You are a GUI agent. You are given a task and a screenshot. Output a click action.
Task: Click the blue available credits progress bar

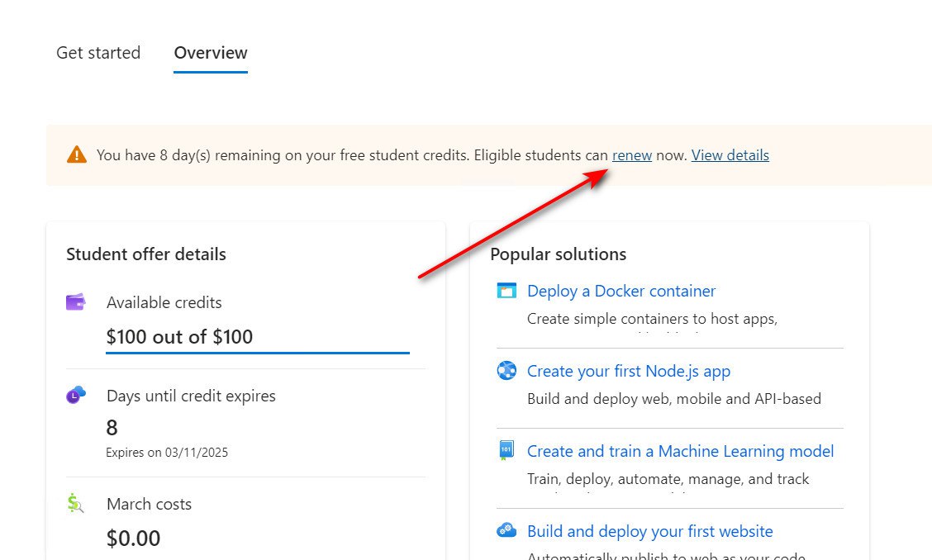[x=258, y=353]
